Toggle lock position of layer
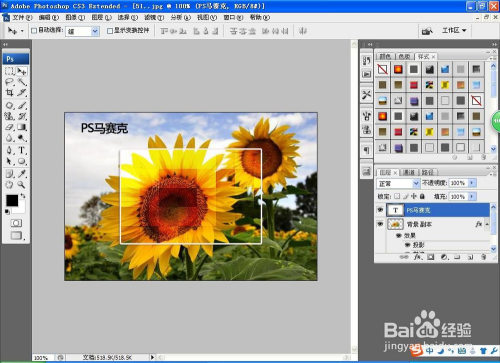The height and width of the screenshot is (363, 500). pyautogui.click(x=414, y=196)
